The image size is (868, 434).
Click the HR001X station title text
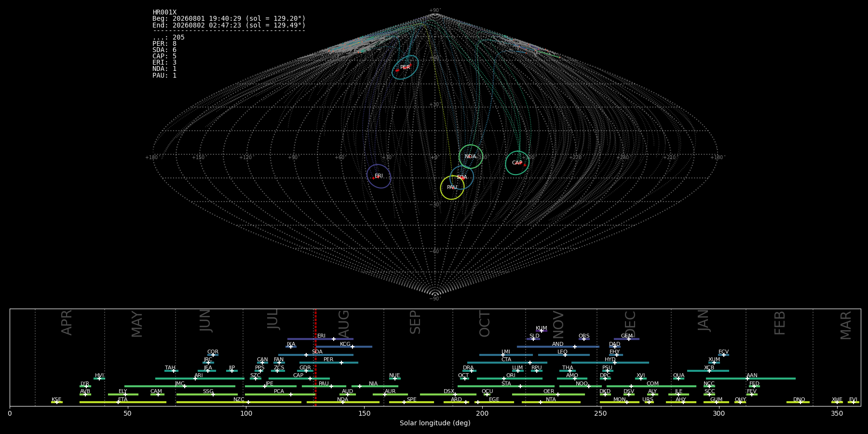(164, 12)
